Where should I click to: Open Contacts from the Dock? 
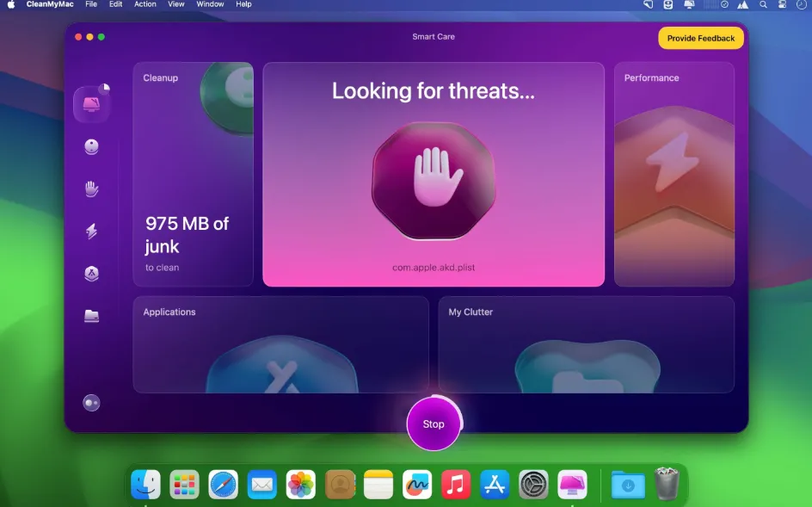tap(340, 485)
